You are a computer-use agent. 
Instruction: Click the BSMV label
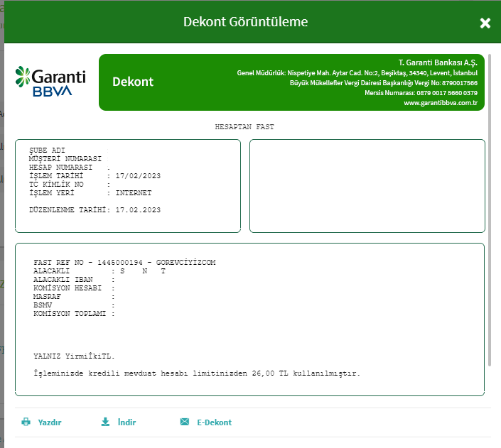(x=43, y=305)
